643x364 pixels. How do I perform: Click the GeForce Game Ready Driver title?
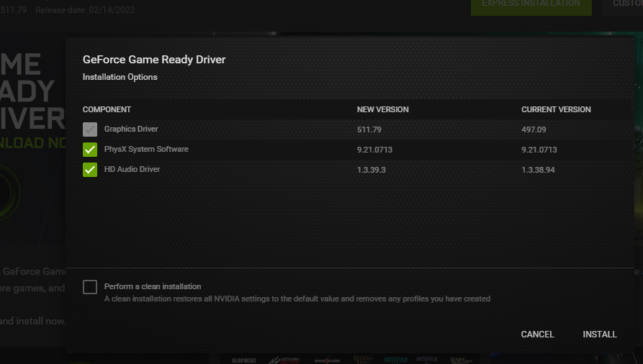154,60
